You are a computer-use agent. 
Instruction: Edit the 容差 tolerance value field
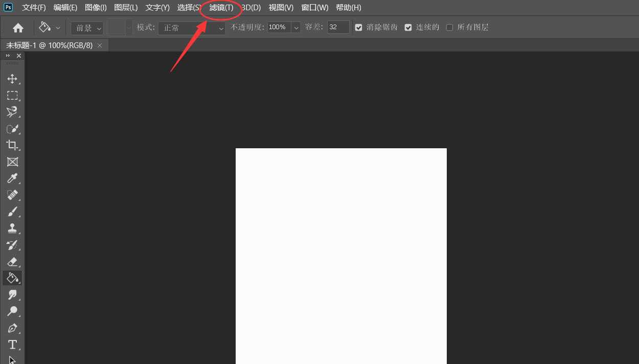pyautogui.click(x=338, y=27)
